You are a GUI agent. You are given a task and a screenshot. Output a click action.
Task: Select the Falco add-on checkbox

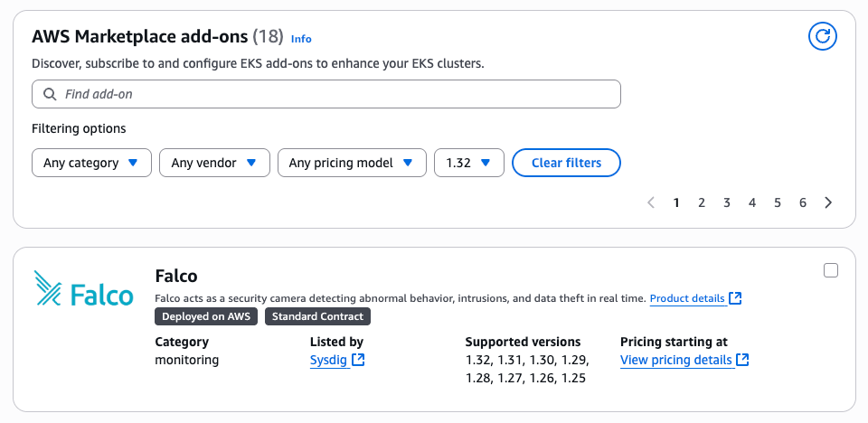pyautogui.click(x=831, y=270)
